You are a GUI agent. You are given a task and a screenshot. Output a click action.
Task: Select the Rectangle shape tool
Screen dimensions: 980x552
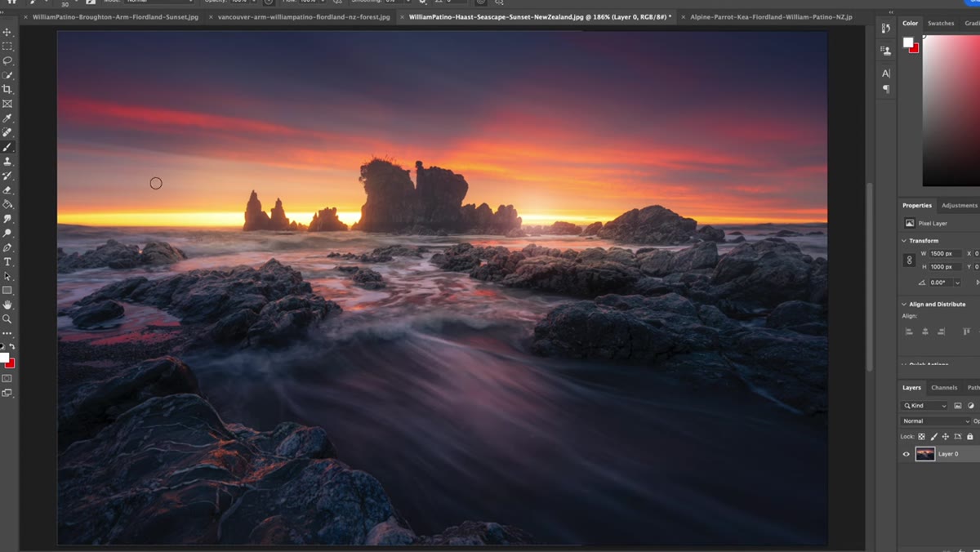pos(7,291)
